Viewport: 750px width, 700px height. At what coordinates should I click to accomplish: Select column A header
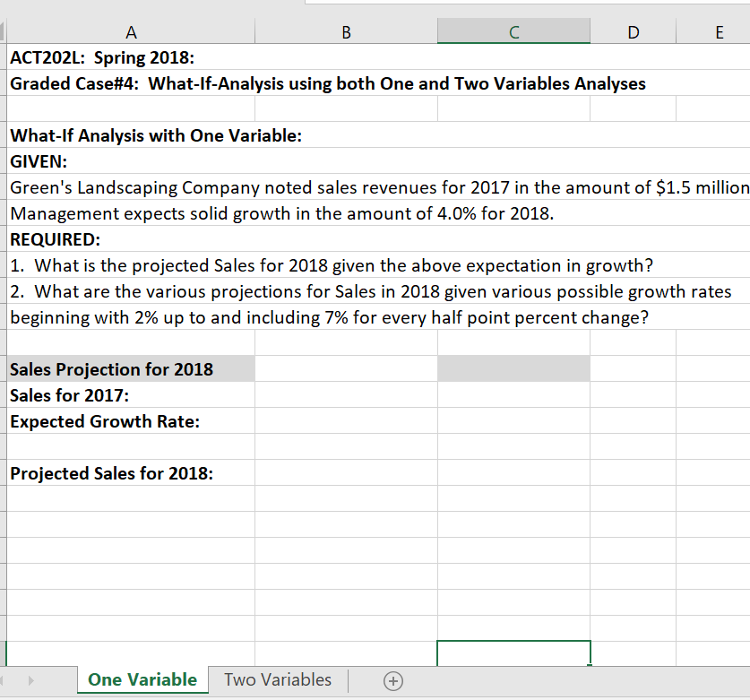(131, 32)
